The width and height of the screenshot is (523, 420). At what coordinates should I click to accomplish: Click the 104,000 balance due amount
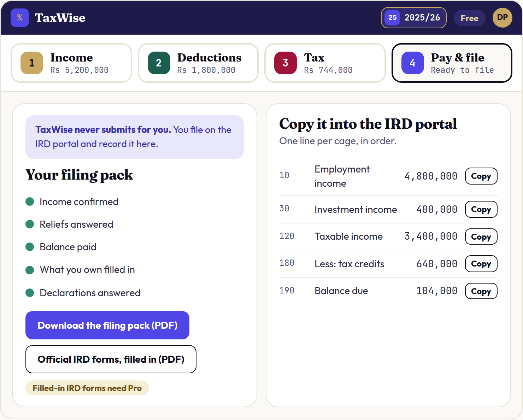pyautogui.click(x=437, y=291)
